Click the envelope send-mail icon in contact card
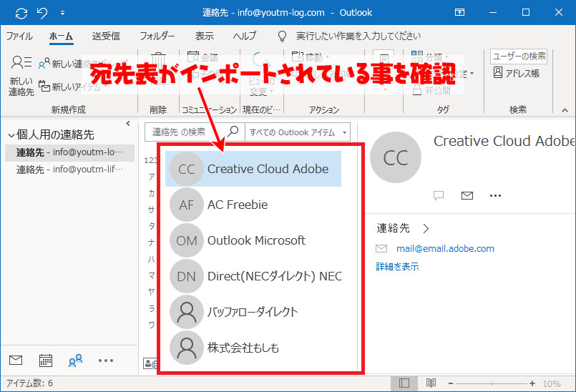Image resolution: width=576 pixels, height=392 pixels. click(x=467, y=195)
